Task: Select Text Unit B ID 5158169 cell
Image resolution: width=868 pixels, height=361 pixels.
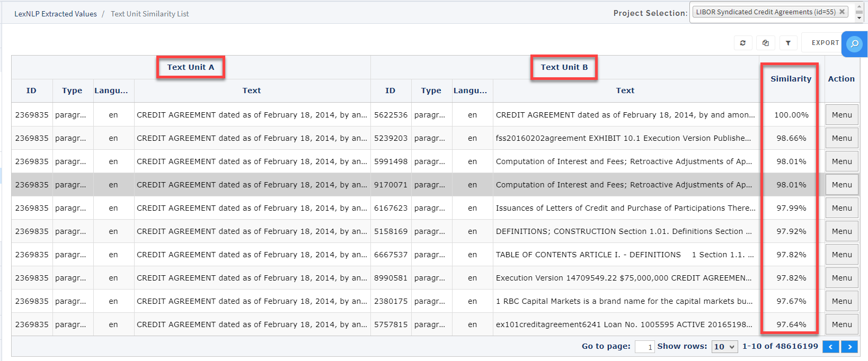Action: (x=391, y=231)
